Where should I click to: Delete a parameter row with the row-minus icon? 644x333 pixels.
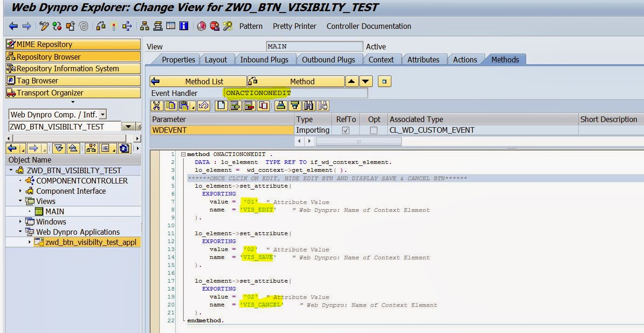(x=248, y=106)
